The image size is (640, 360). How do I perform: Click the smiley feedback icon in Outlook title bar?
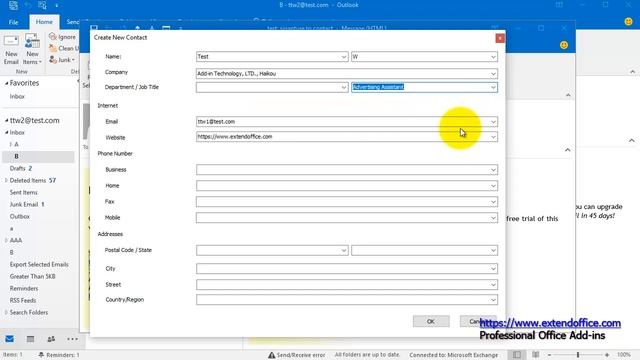(x=629, y=22)
